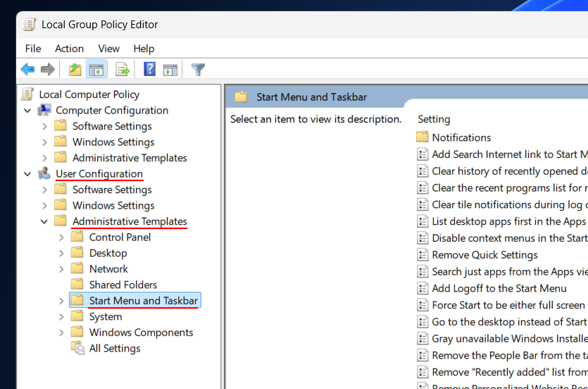Click the Export List toolbar icon
Image resolution: width=588 pixels, height=389 pixels.
(123, 69)
